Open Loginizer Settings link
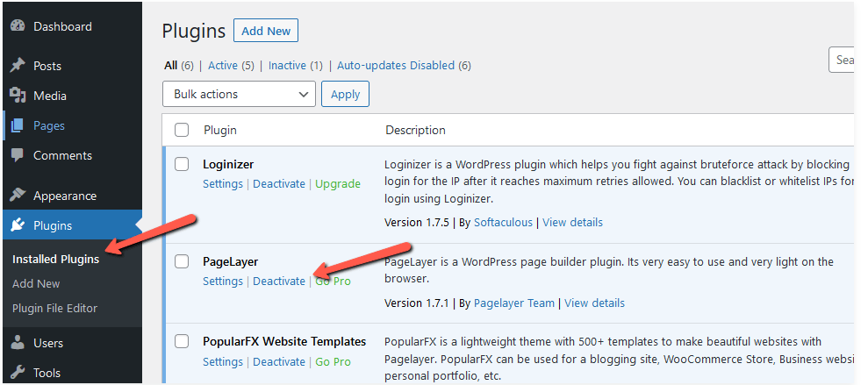 [x=223, y=183]
